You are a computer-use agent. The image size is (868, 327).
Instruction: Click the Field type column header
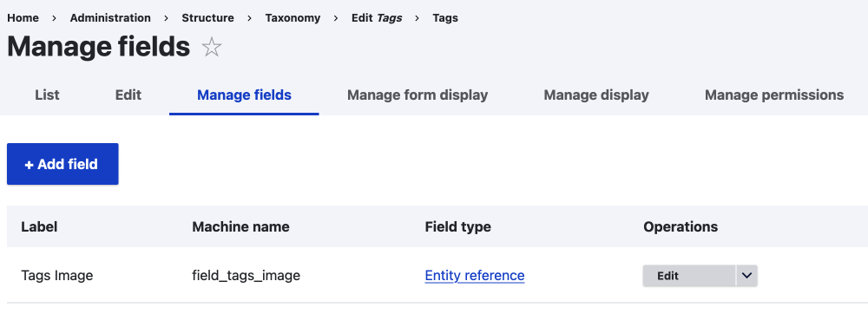click(457, 227)
